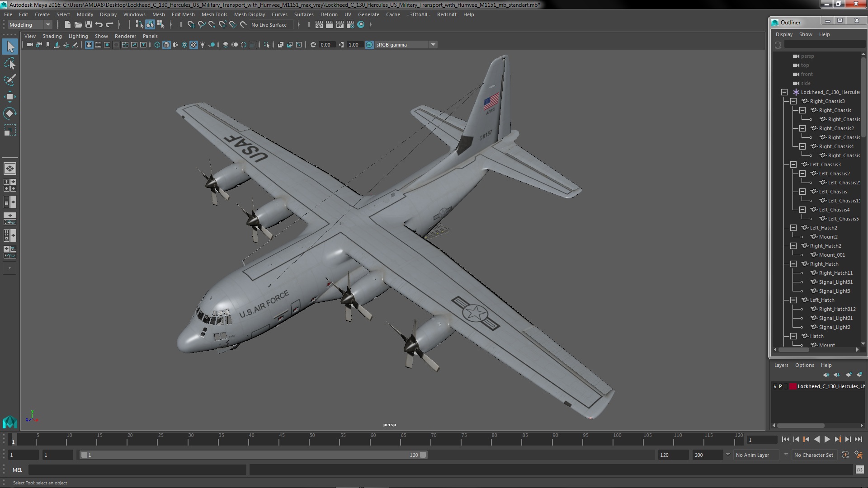
Task: Undo the last action
Action: coord(99,25)
